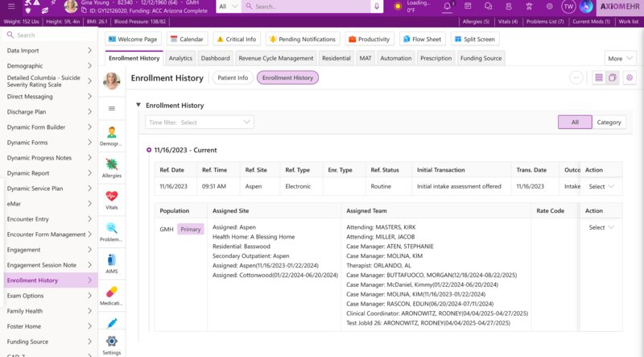This screenshot has width=644, height=357.
Task: Open the notifications bell
Action: [x=448, y=6]
